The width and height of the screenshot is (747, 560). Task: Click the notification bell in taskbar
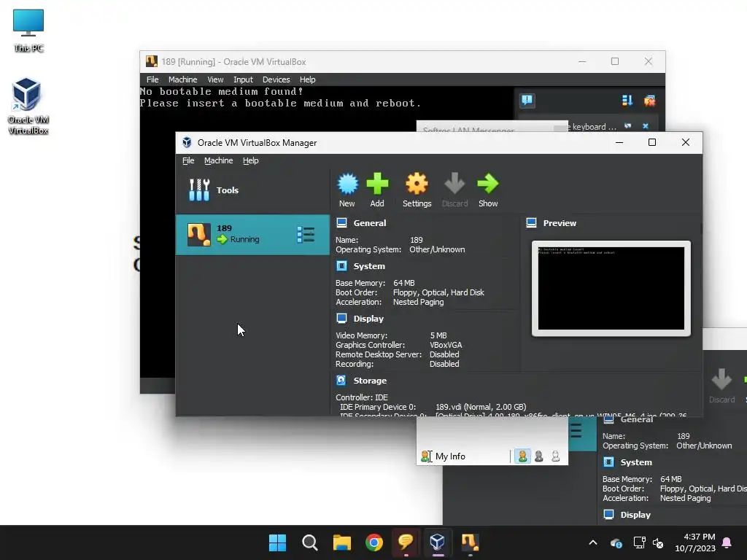727,542
